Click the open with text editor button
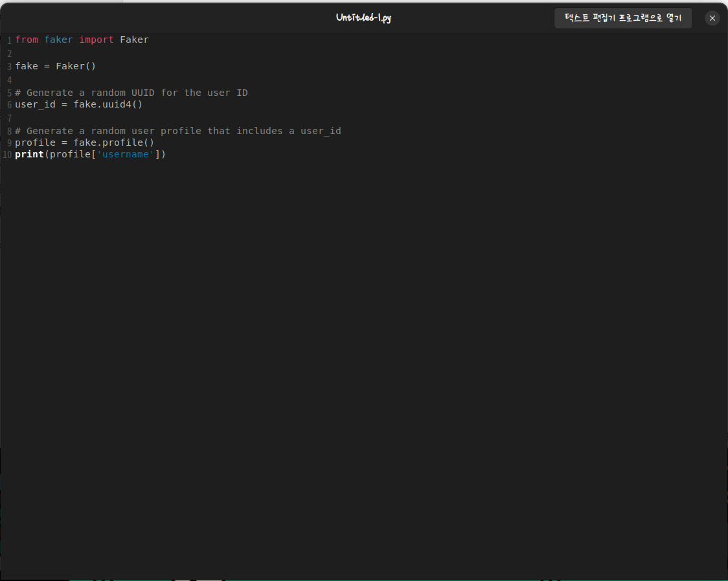The width and height of the screenshot is (728, 581). tap(622, 18)
